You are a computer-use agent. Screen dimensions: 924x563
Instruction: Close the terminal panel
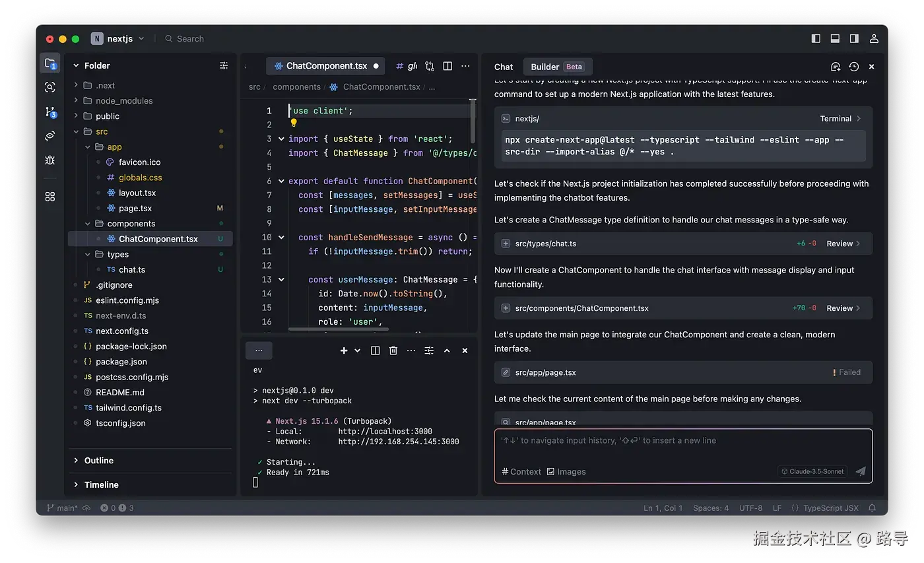click(465, 350)
